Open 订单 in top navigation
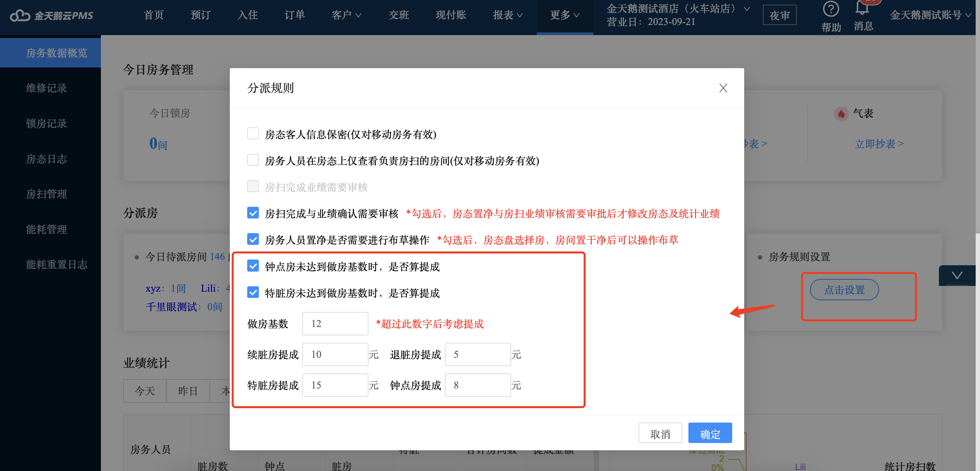980x471 pixels. coord(295,15)
